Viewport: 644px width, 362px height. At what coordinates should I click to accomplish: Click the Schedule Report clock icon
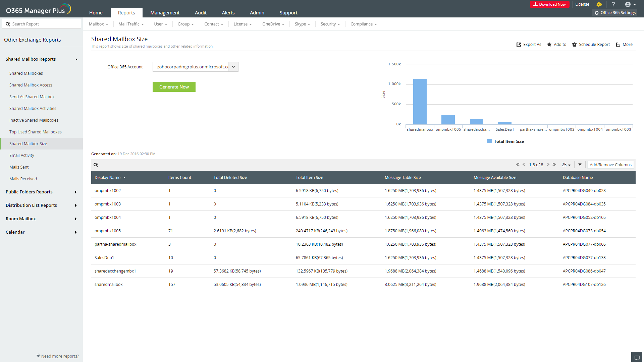[x=574, y=45]
